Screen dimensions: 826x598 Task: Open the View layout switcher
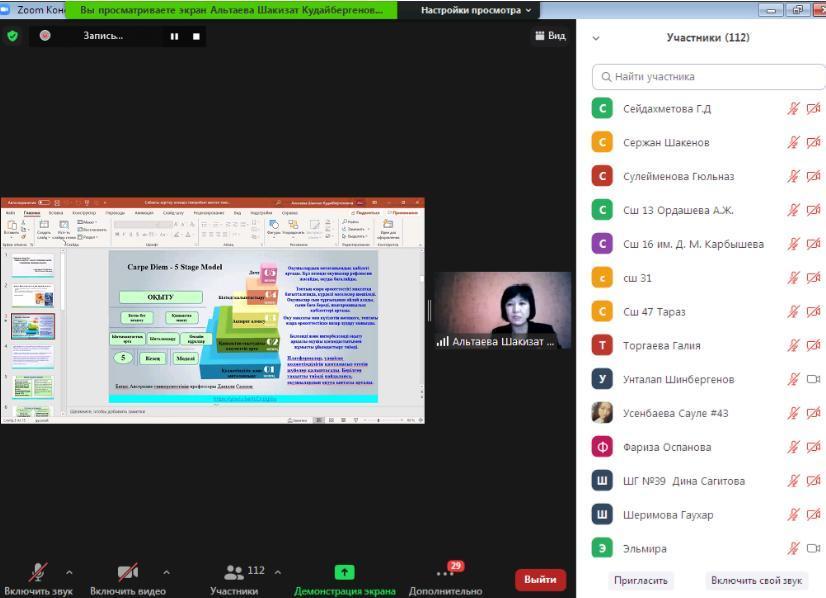550,36
